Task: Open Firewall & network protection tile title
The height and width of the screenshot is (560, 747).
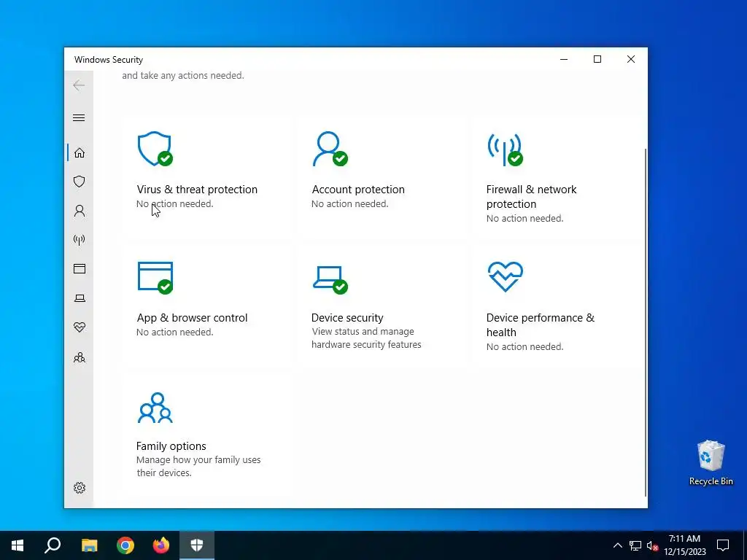Action: tap(531, 197)
